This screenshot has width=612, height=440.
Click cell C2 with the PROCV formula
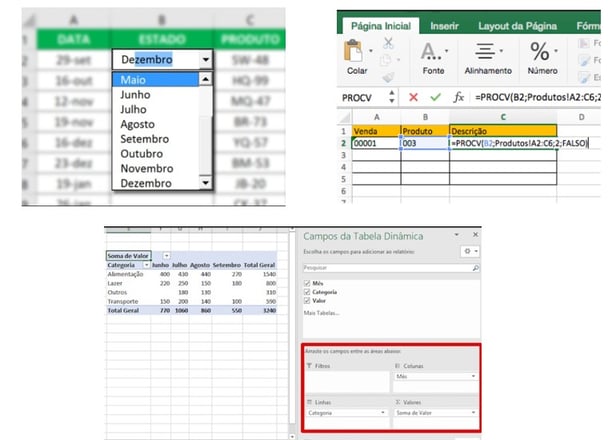point(503,143)
